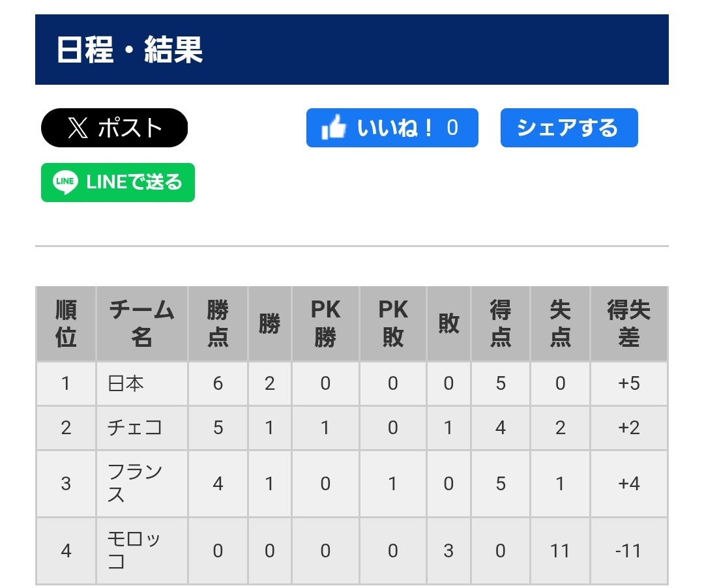The width and height of the screenshot is (704, 588).
Task: Select the 得失差 column header
Action: click(628, 323)
